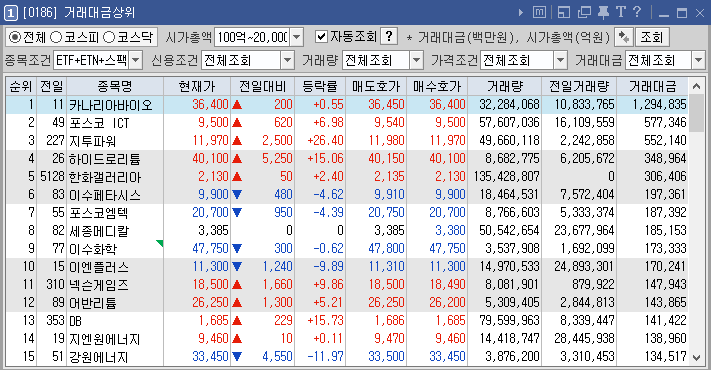
Task: Open the 가격조건 dropdown
Action: [x=560, y=60]
